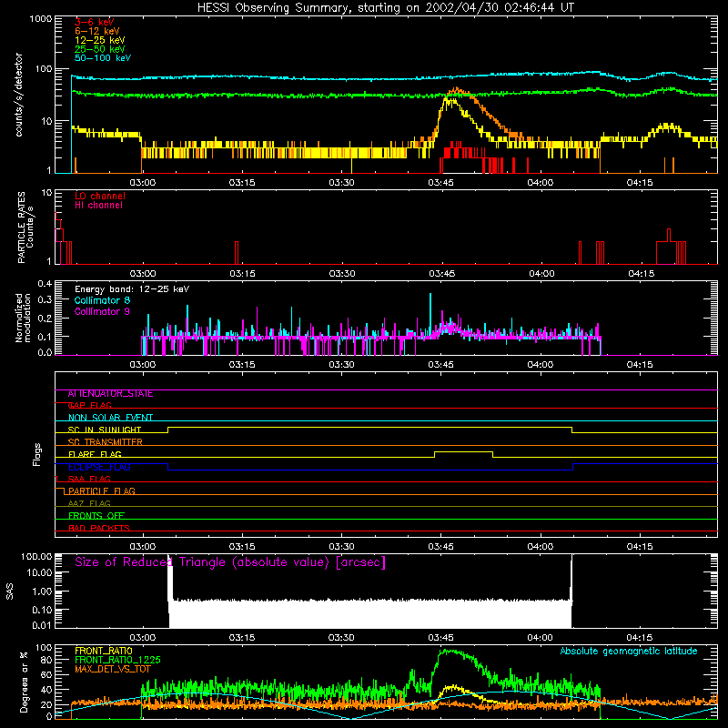The height and width of the screenshot is (728, 728).
Task: Click Size of Reduced Triangle caption
Action: click(230, 562)
